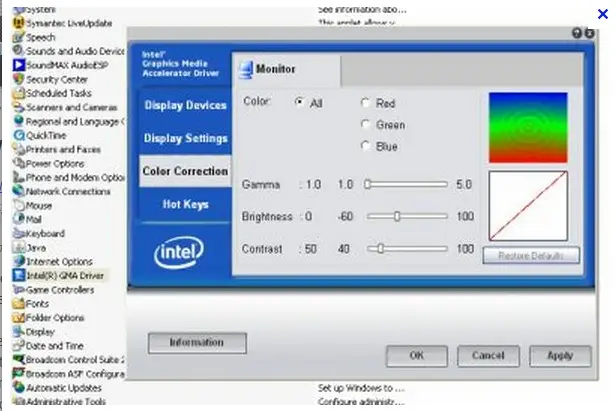Open Network Connections icon
616x411 pixels.
click(x=18, y=191)
